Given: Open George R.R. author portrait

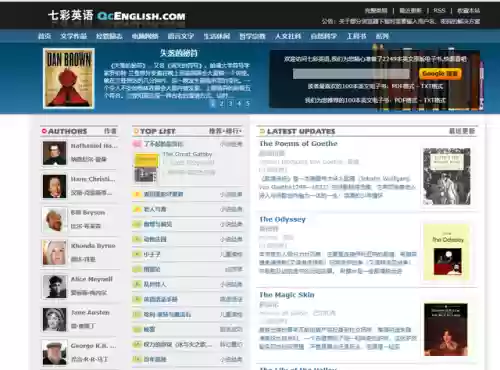Looking at the screenshot, I should point(54,353).
